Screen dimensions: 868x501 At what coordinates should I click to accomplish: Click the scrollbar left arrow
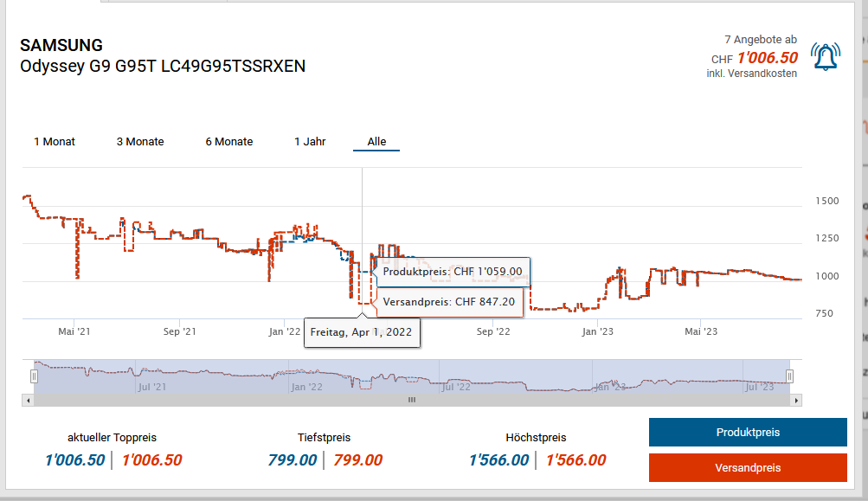[x=29, y=401]
